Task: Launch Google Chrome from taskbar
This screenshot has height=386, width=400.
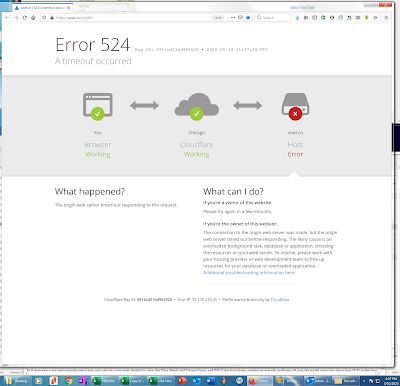Action: [x=68, y=381]
